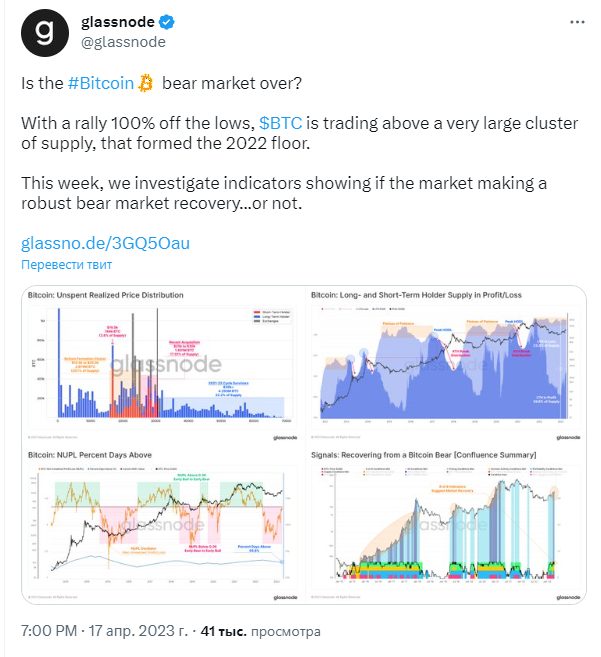
Task: Follow the glassno.de/3GQ5Oau link
Action: pos(106,243)
